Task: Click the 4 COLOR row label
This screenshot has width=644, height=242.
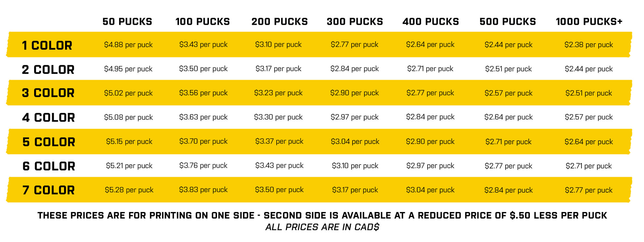Action: pyautogui.click(x=48, y=118)
